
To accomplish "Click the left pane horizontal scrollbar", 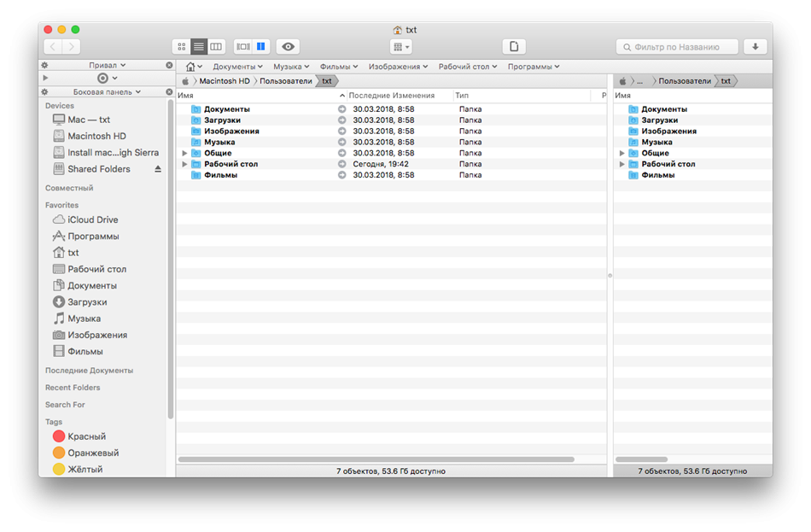I will point(376,459).
